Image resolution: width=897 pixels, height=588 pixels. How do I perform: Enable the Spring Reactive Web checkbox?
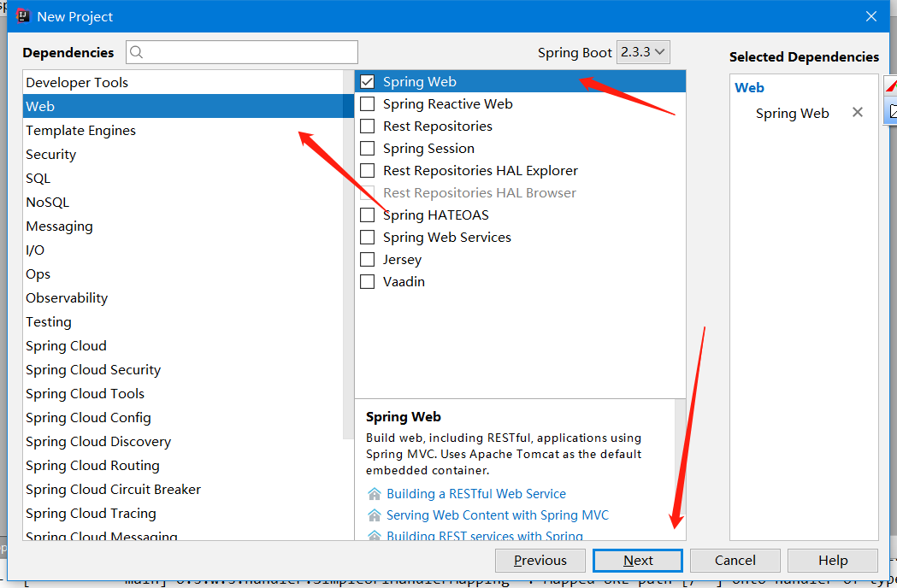(368, 104)
